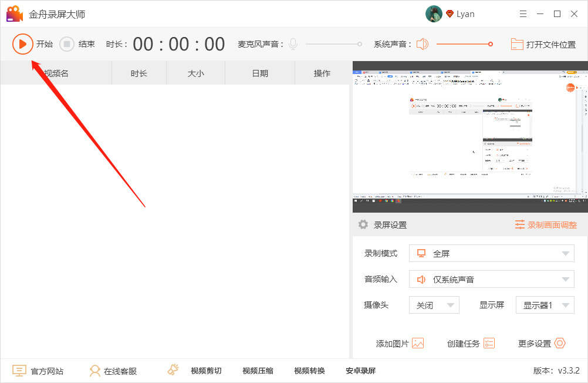The width and height of the screenshot is (588, 383).
Task: Adjust the 麦克风声音 volume slider
Action: pos(334,44)
